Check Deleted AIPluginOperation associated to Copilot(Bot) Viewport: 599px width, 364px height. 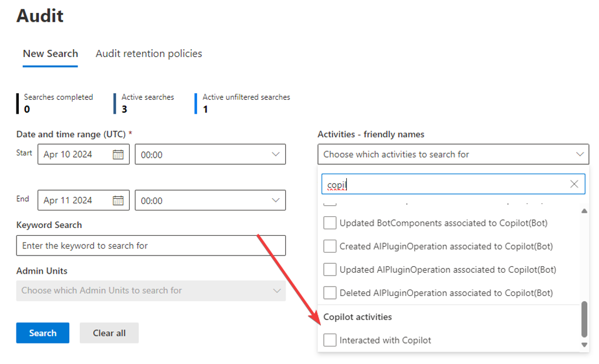[x=330, y=292]
